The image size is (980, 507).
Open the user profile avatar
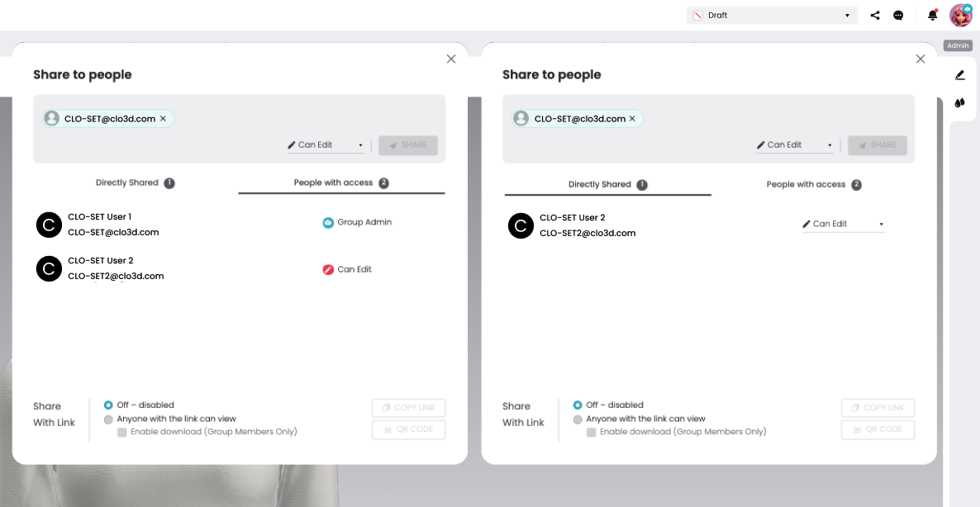tap(961, 15)
